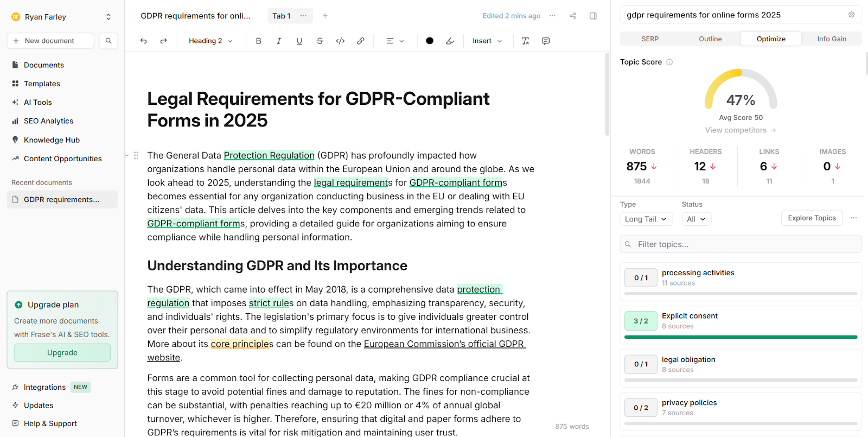
Task: Switch to the Outline tab
Action: click(x=710, y=39)
